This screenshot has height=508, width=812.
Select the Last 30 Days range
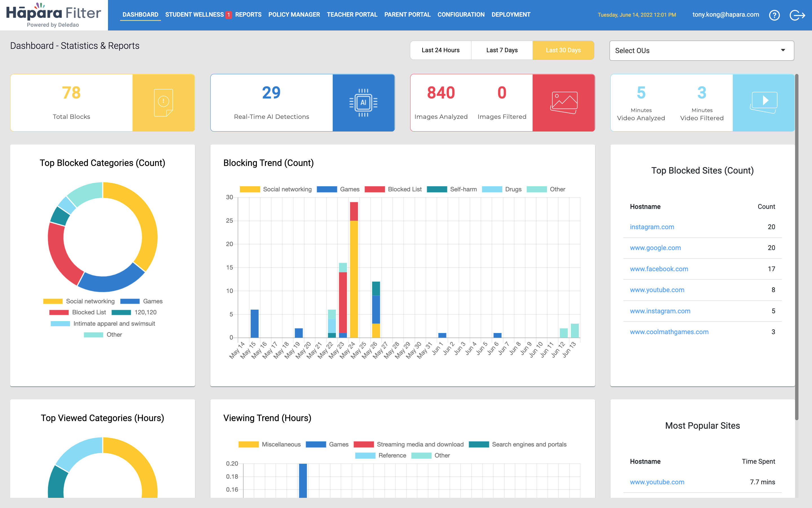(563, 51)
